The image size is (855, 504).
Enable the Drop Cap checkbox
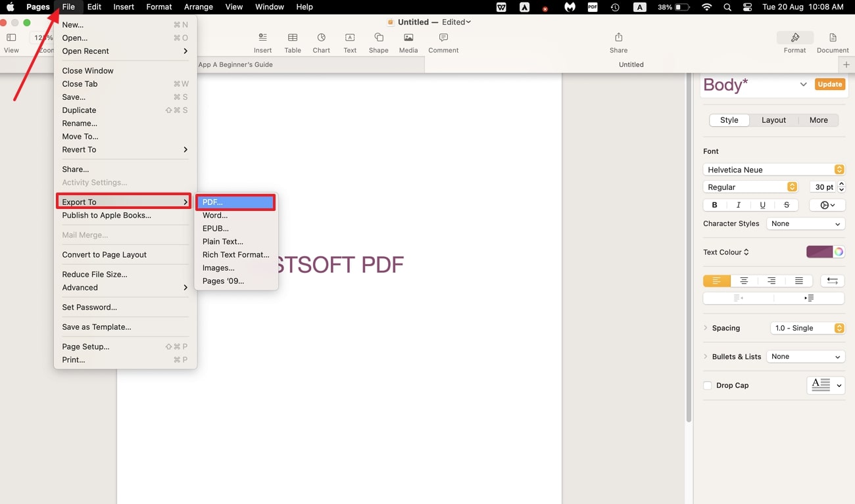(x=708, y=386)
